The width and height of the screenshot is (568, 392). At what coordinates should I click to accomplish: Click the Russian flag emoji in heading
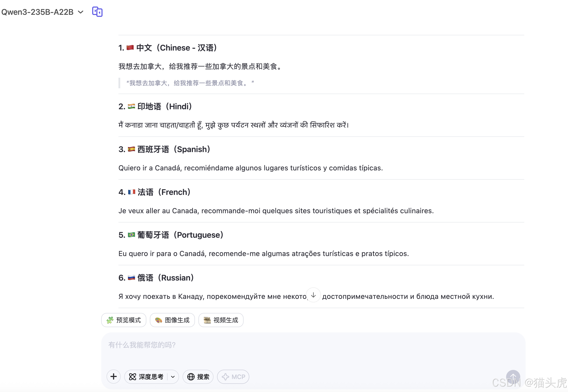click(x=131, y=277)
